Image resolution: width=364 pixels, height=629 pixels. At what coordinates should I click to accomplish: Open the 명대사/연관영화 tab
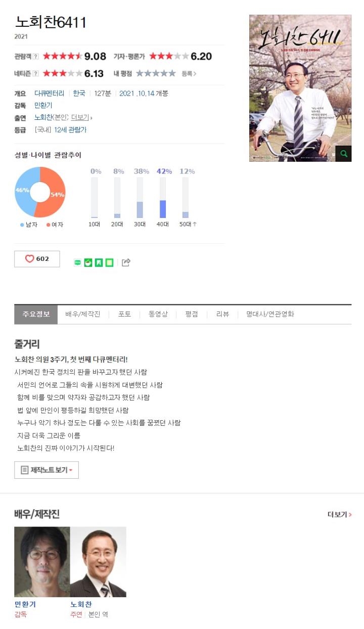(270, 314)
